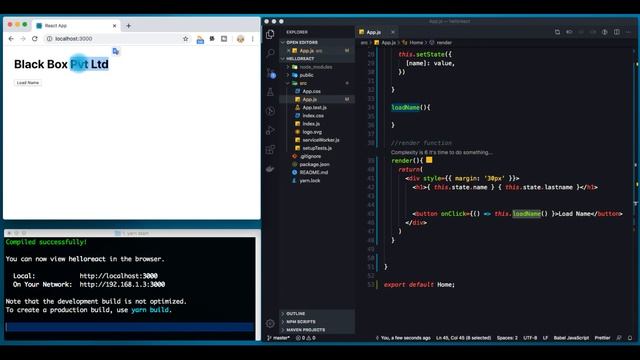The height and width of the screenshot is (360, 640).
Task: Select the React App tab in Chrome
Action: 76,26
